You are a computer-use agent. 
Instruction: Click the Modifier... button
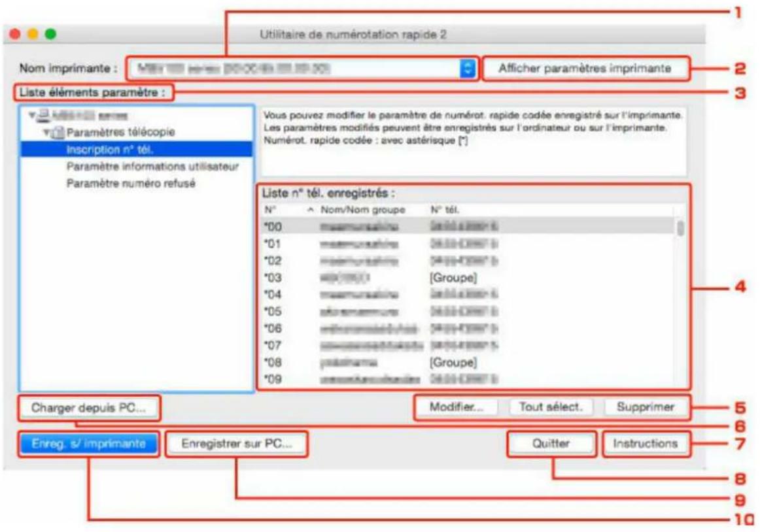point(457,407)
